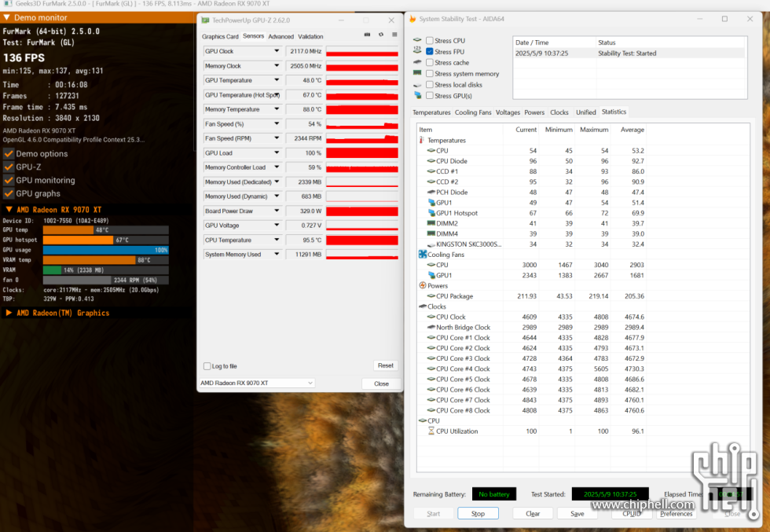Switch to the Validation tab in GPU-Z
Screen dimensions: 770x532
point(310,36)
